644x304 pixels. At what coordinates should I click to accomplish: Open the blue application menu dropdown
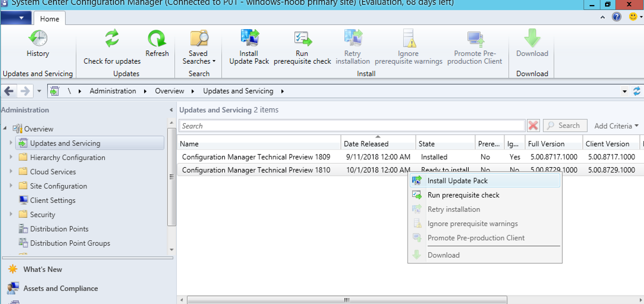point(16,18)
